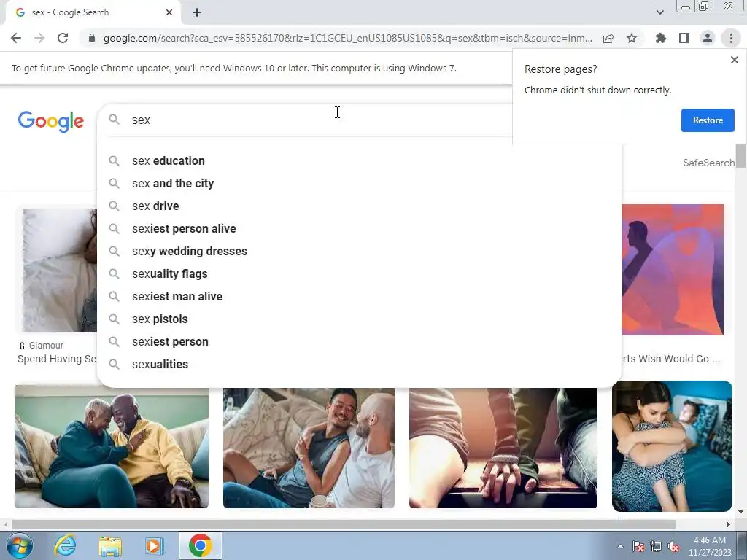Click the address bar URL
The width and height of the screenshot is (747, 560).
[348, 38]
